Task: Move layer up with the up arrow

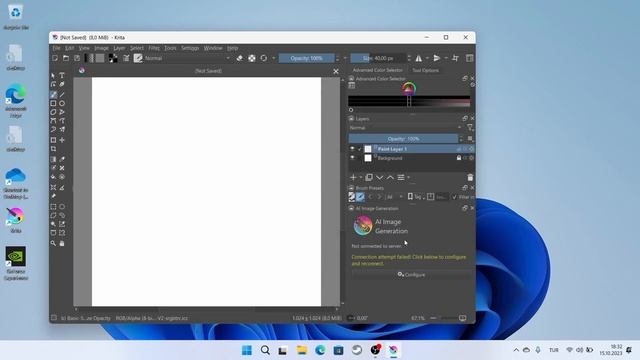Action: point(390,177)
